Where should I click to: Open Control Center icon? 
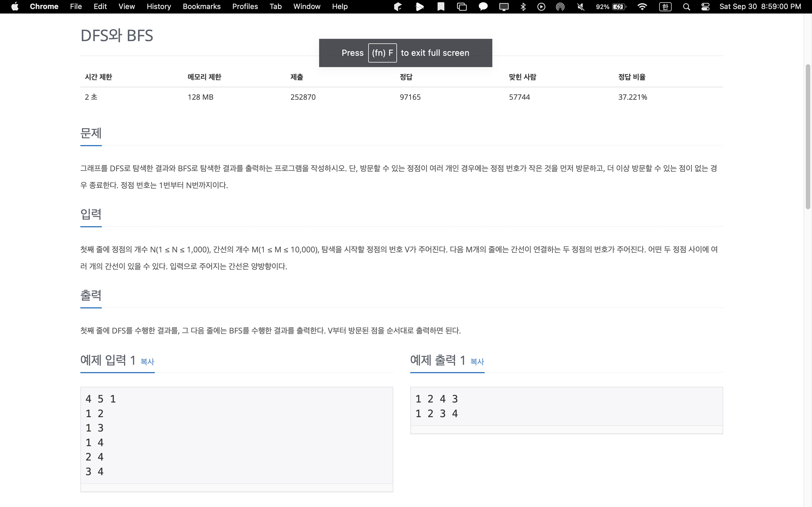(x=705, y=7)
